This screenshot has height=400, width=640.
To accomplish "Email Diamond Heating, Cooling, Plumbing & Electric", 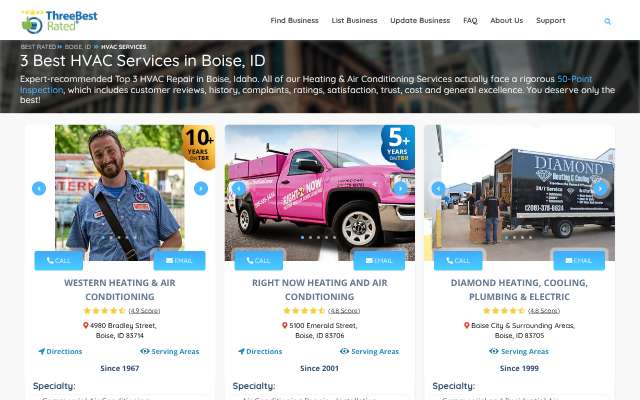I will [x=579, y=260].
